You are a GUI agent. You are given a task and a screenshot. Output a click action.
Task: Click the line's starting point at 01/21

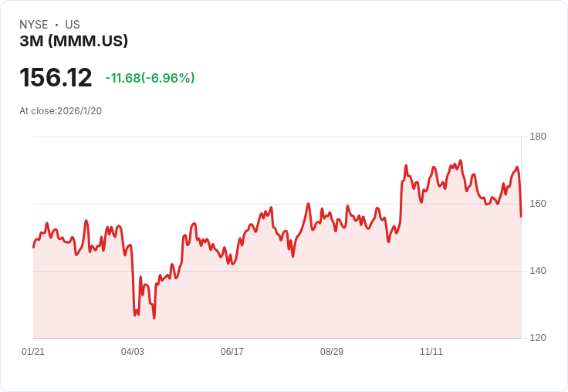(x=33, y=247)
